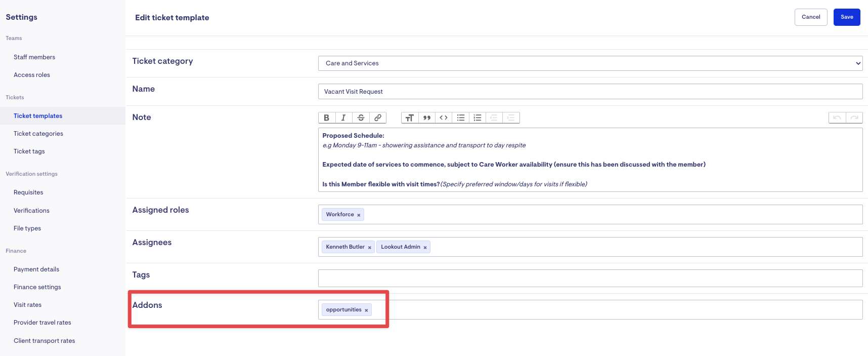
Task: Go to Staff members settings
Action: pyautogui.click(x=34, y=57)
